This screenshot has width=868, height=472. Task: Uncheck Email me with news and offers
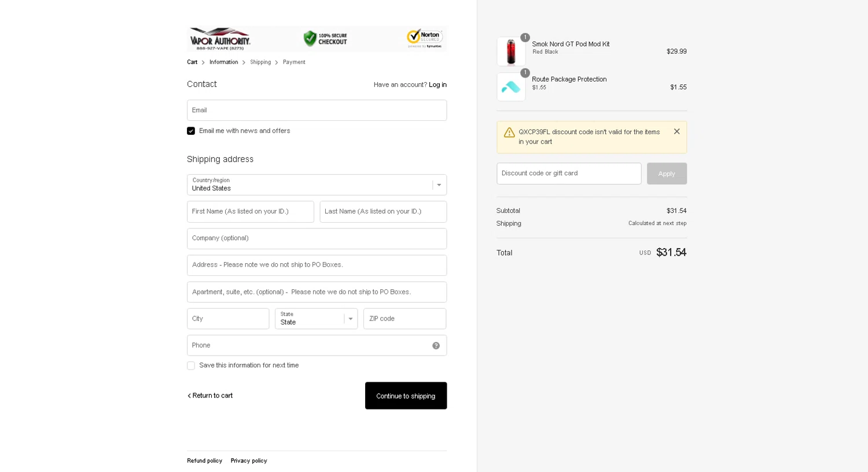191,131
